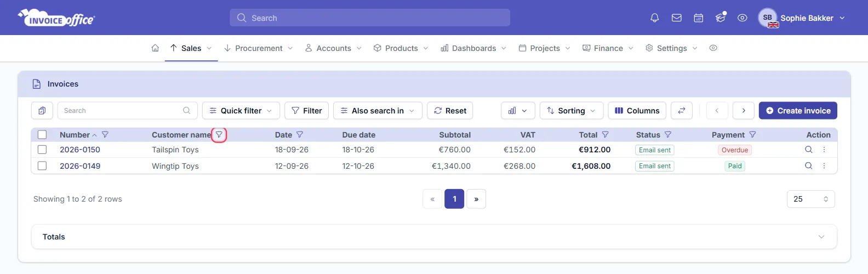Viewport: 868px width, 274px height.
Task: Open the Products menu
Action: click(x=401, y=48)
